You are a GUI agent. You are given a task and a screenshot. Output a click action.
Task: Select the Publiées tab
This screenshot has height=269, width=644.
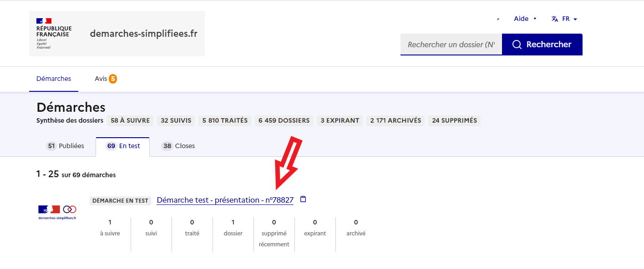[x=66, y=146]
